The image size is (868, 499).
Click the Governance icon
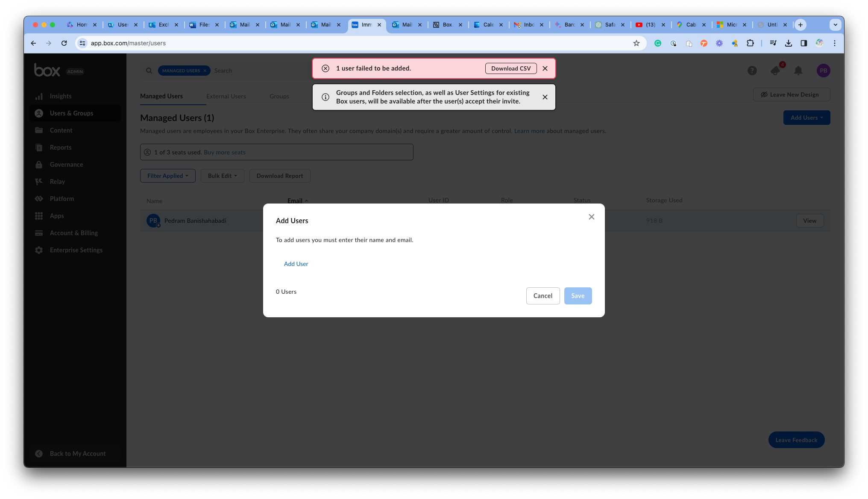[x=39, y=164]
